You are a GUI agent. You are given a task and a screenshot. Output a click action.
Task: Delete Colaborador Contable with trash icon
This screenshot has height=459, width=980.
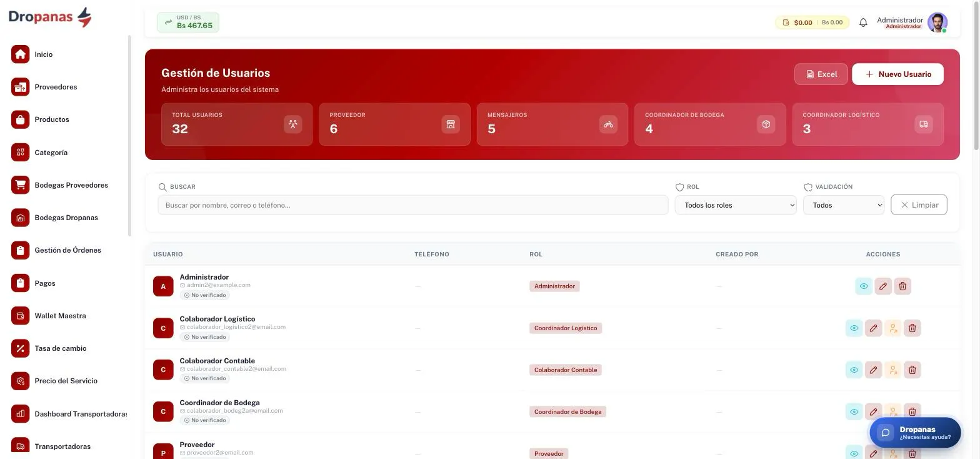(912, 370)
